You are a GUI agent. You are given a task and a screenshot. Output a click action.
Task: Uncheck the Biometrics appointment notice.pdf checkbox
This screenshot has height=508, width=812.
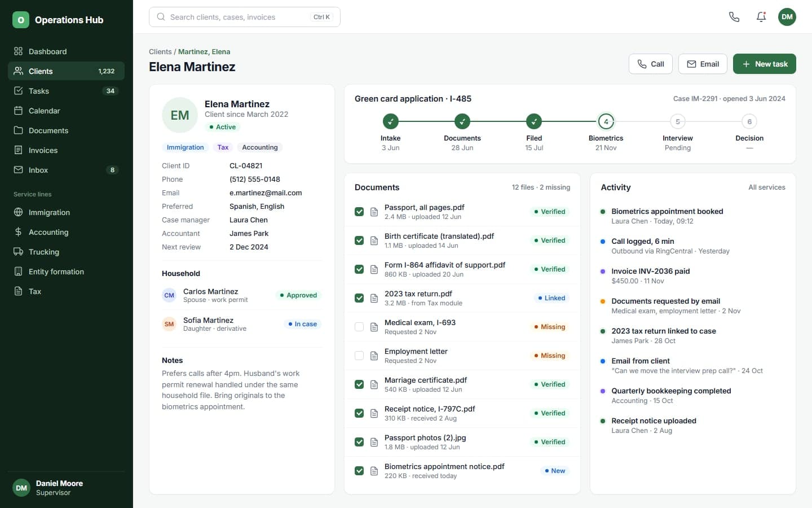click(x=359, y=471)
